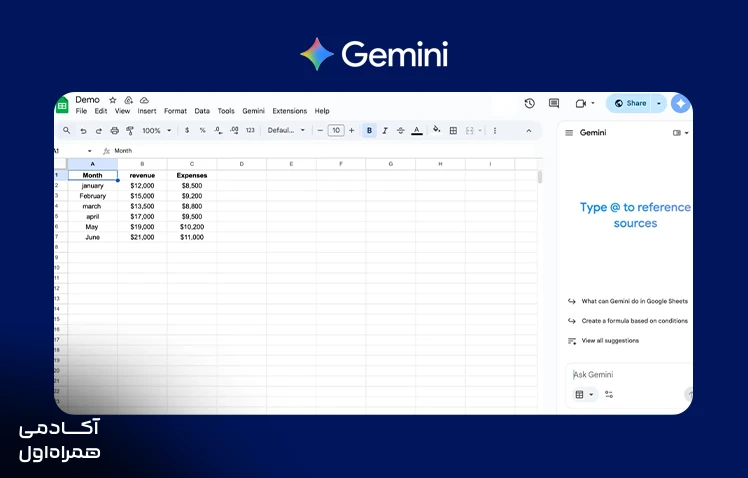Select the 'revenue' header cell

[142, 176]
